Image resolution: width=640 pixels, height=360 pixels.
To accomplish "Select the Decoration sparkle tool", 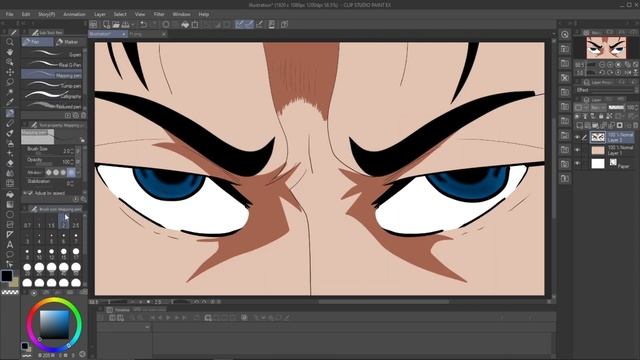I will click(x=10, y=153).
